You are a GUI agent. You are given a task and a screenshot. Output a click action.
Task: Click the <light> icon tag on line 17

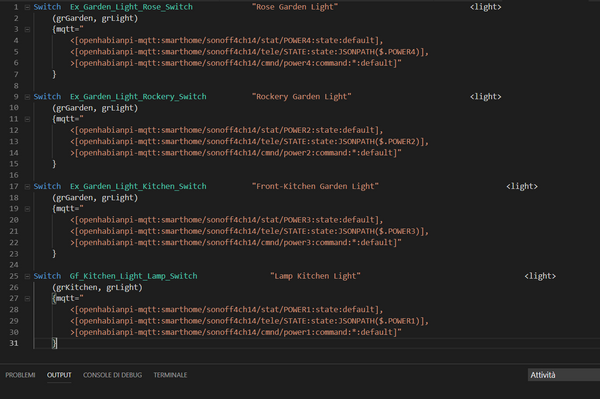click(522, 186)
